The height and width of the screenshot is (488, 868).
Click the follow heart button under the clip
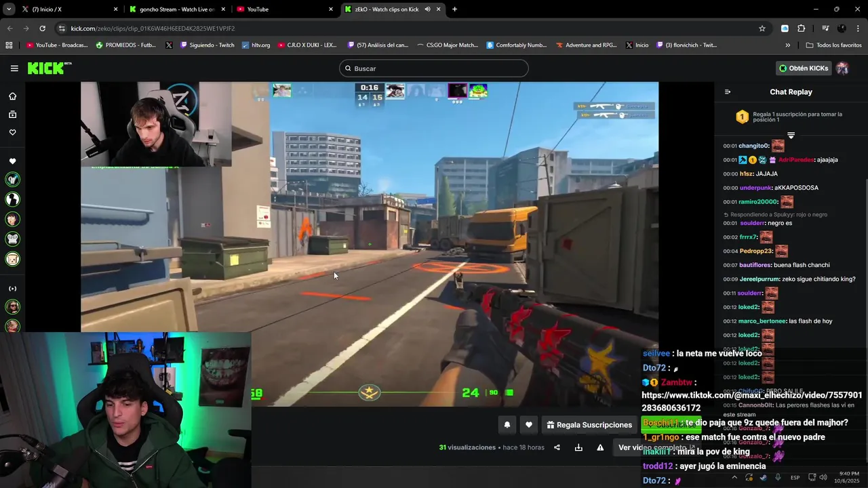click(x=529, y=425)
